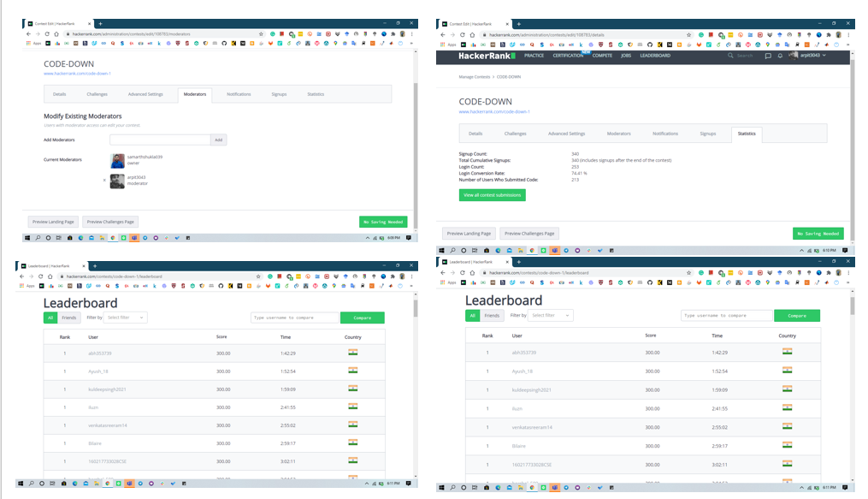
Task: Taskbar search icon in Statistics window
Action: click(452, 250)
